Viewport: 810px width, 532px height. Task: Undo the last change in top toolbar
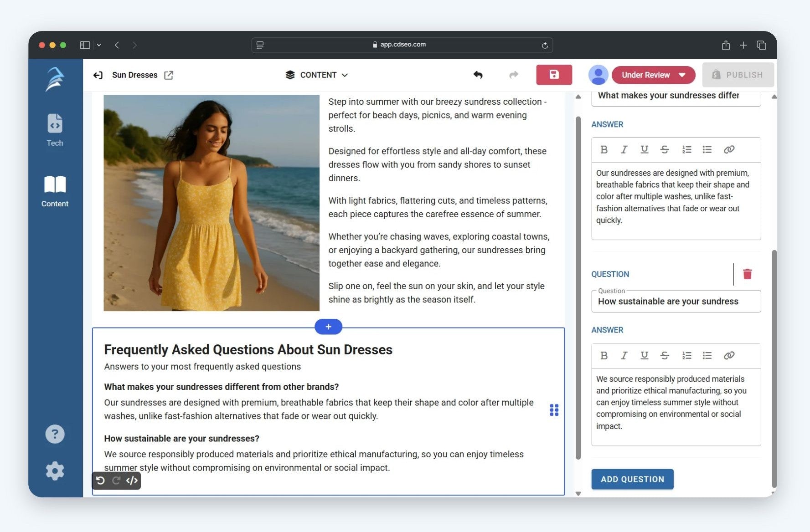pos(478,75)
